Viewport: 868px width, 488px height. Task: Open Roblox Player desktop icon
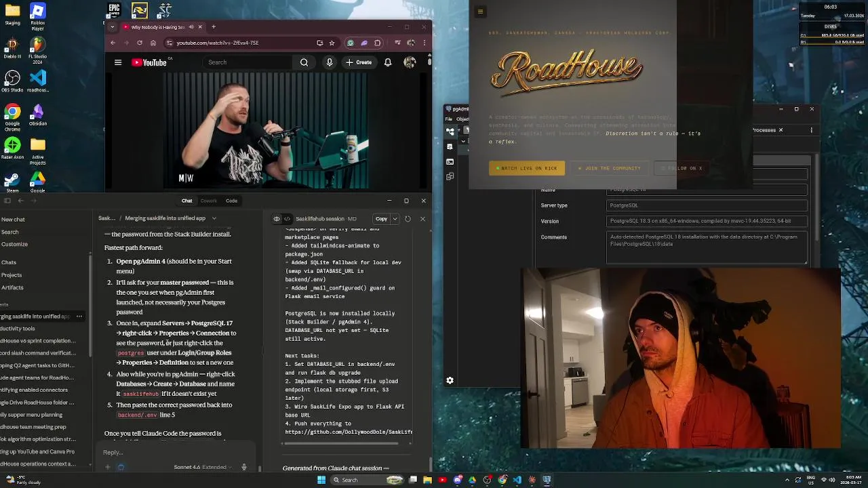pos(38,16)
